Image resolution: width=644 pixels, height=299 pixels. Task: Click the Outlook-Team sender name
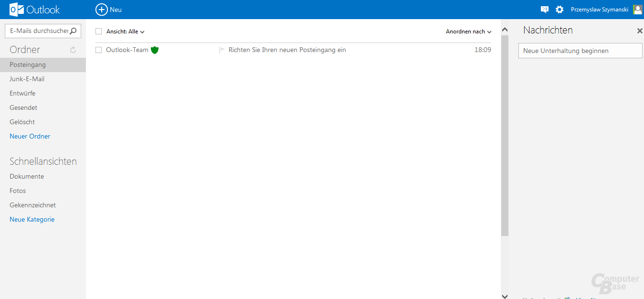tap(127, 50)
